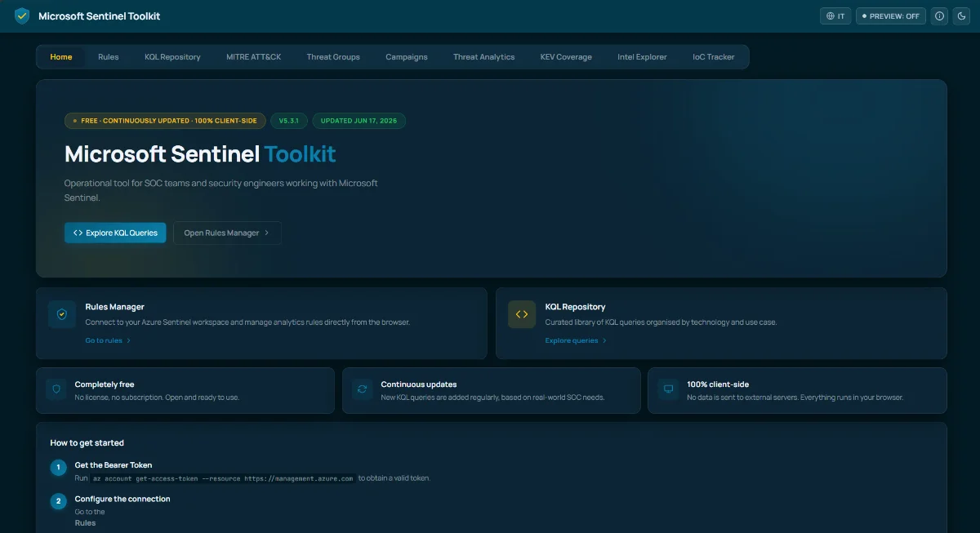
Task: Click the V5.3.1 version badge
Action: coord(289,121)
